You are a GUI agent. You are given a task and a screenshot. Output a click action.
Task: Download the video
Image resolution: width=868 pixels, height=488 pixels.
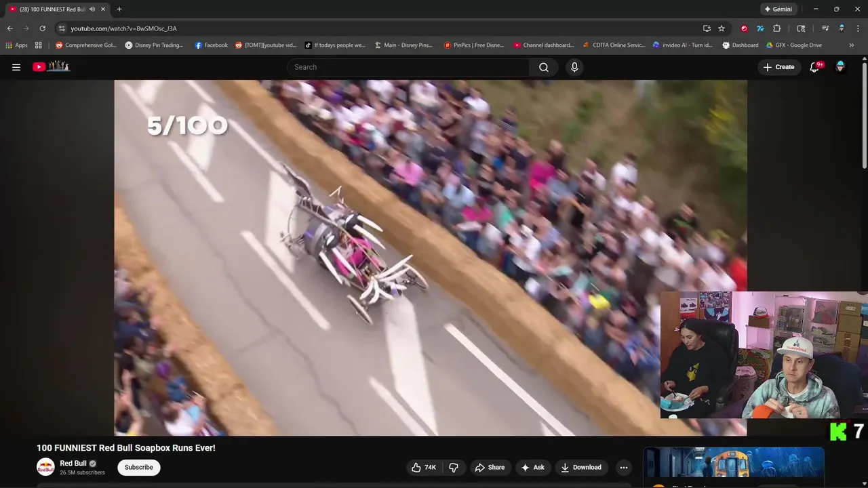coord(581,467)
